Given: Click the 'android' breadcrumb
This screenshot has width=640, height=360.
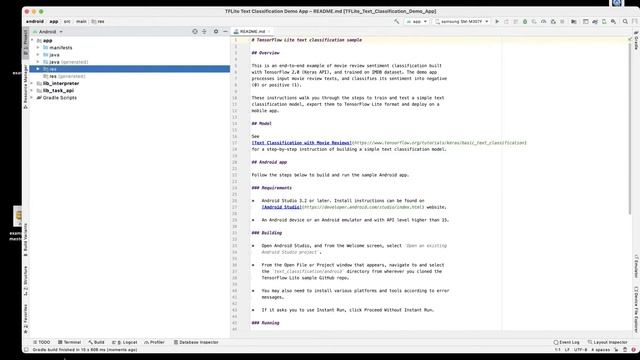Looking at the screenshot, I should 35,22.
